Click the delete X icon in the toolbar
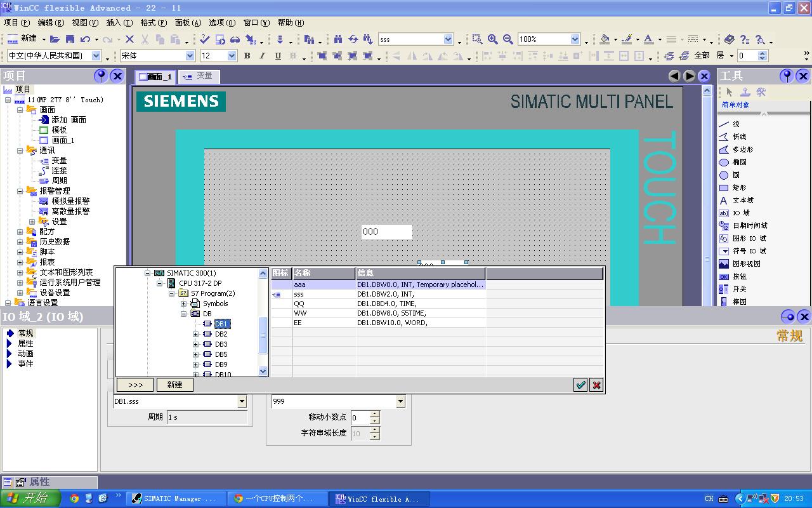 (x=129, y=39)
